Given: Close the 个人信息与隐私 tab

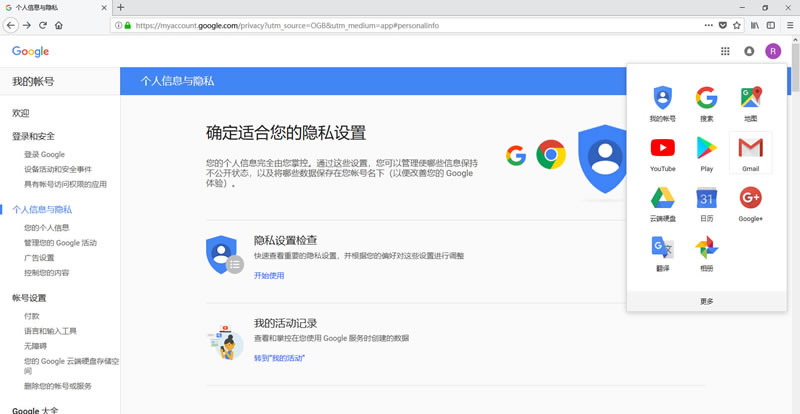Looking at the screenshot, I should [104, 8].
